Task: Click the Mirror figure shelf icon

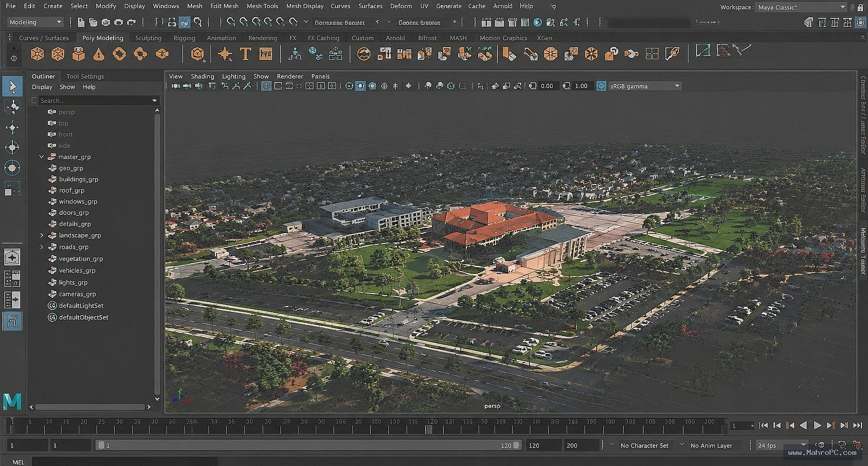Action: point(295,54)
